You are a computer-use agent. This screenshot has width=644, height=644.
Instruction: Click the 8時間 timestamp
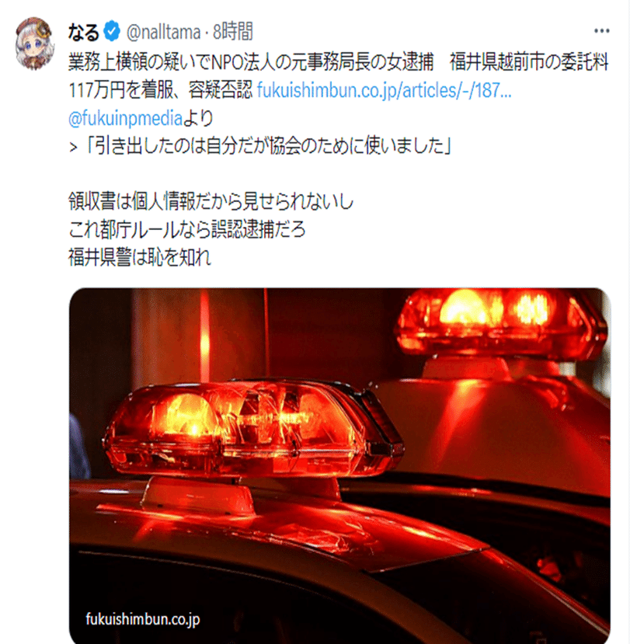click(233, 32)
